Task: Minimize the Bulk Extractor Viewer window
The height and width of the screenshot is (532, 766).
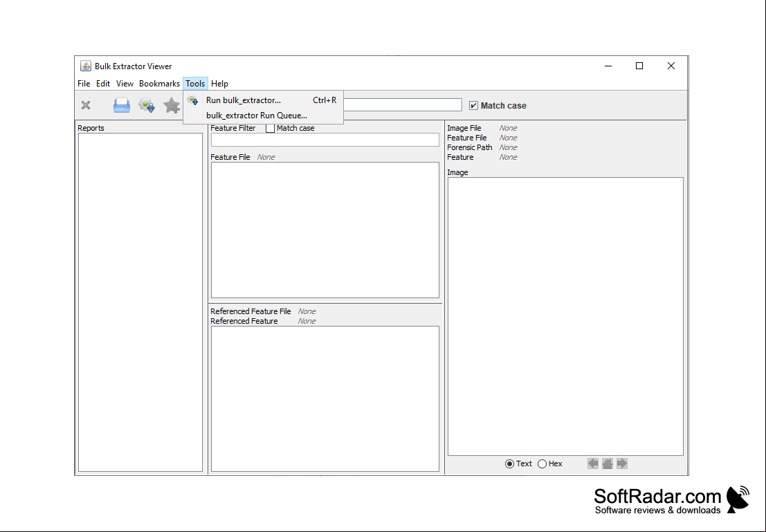Action: (x=608, y=66)
